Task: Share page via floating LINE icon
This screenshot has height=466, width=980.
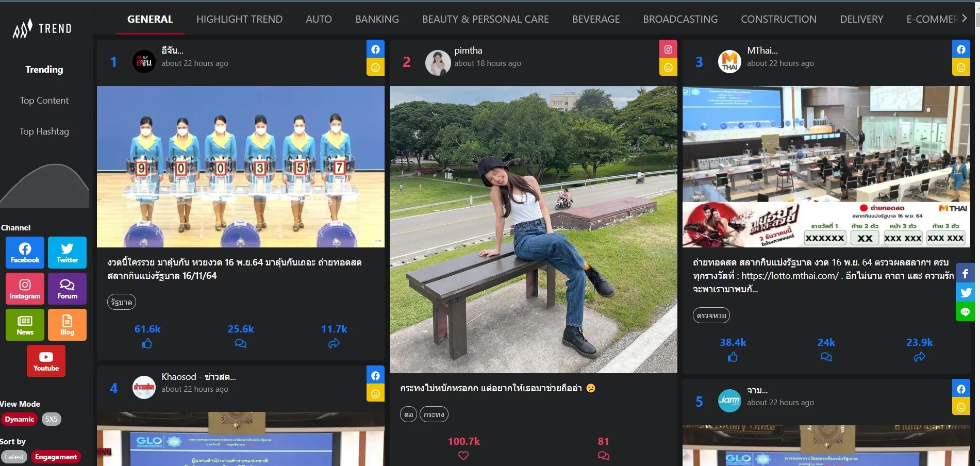Action: pyautogui.click(x=965, y=312)
